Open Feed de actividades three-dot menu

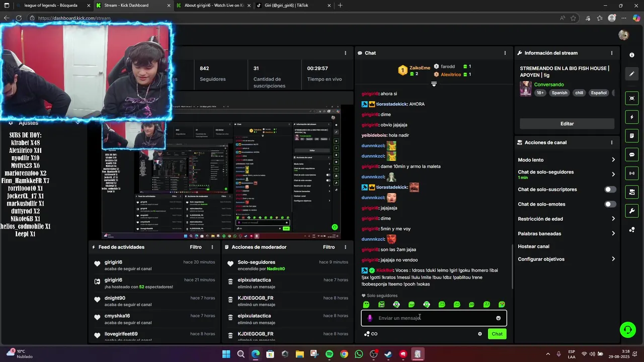tap(212, 247)
